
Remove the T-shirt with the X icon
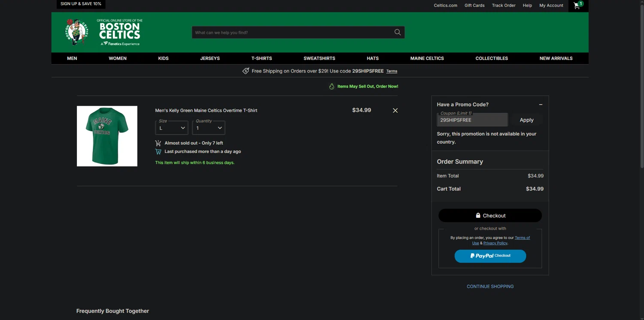pos(395,110)
